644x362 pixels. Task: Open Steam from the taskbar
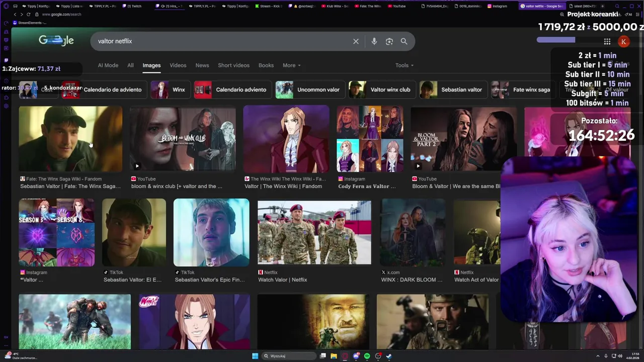[x=389, y=356]
